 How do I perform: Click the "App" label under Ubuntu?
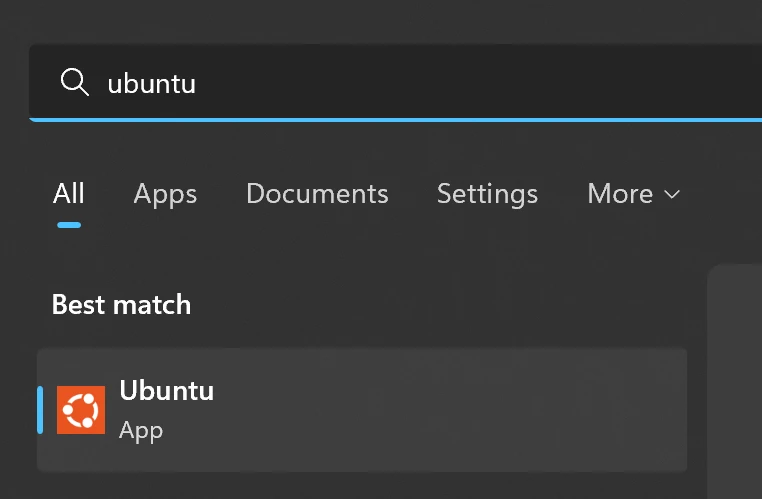click(x=141, y=431)
